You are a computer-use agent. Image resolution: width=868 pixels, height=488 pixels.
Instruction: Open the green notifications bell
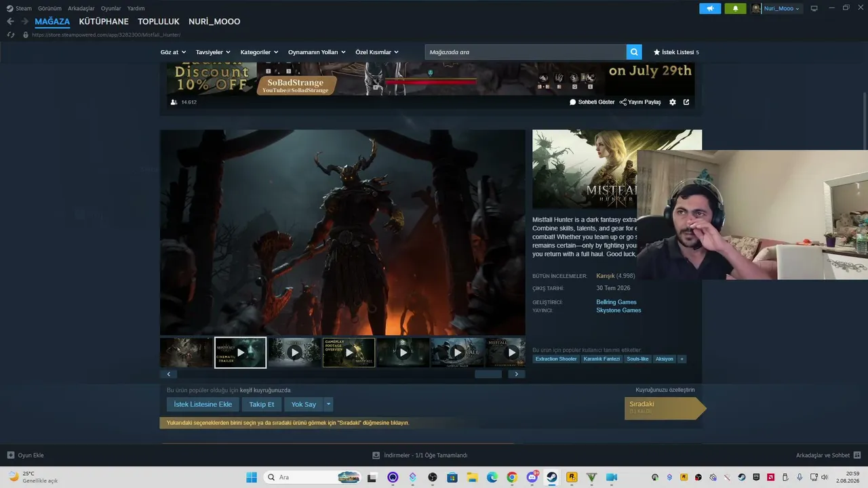[735, 8]
